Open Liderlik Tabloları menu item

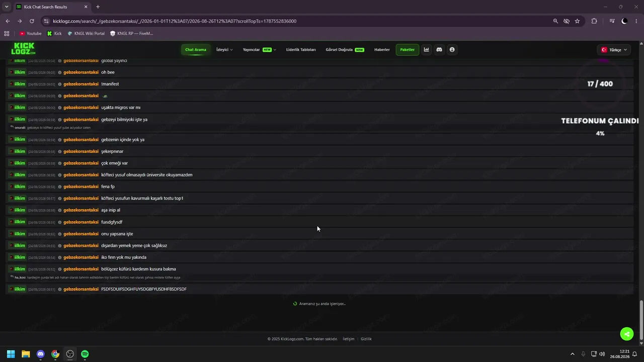pyautogui.click(x=301, y=50)
